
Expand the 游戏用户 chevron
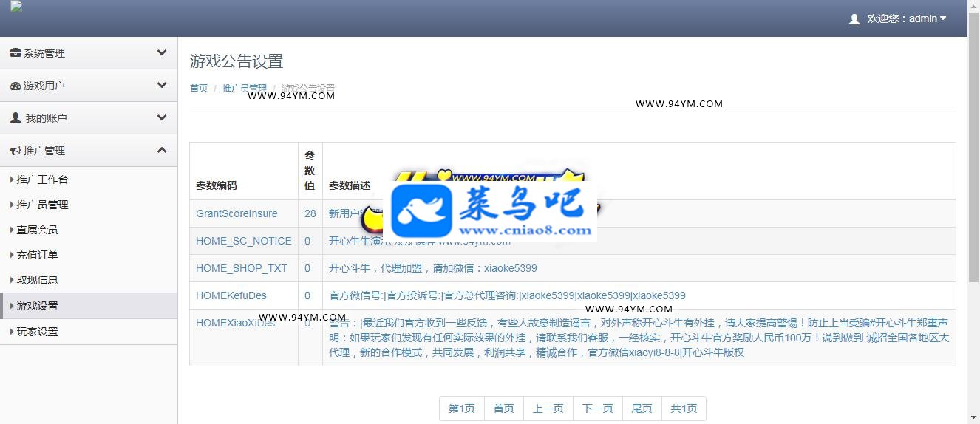162,85
